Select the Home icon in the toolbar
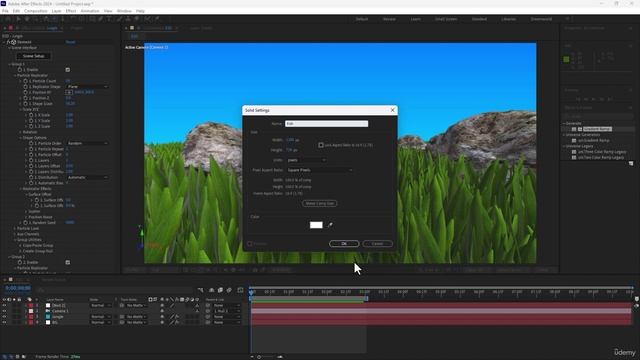 click(x=7, y=19)
